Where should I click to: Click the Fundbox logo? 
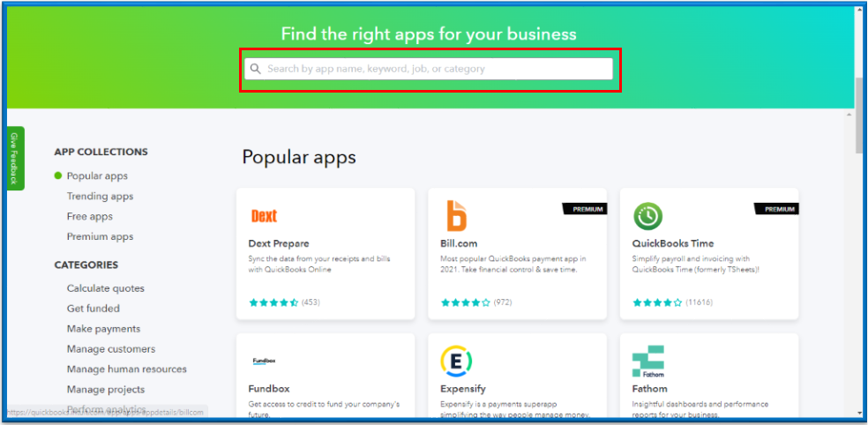(264, 361)
